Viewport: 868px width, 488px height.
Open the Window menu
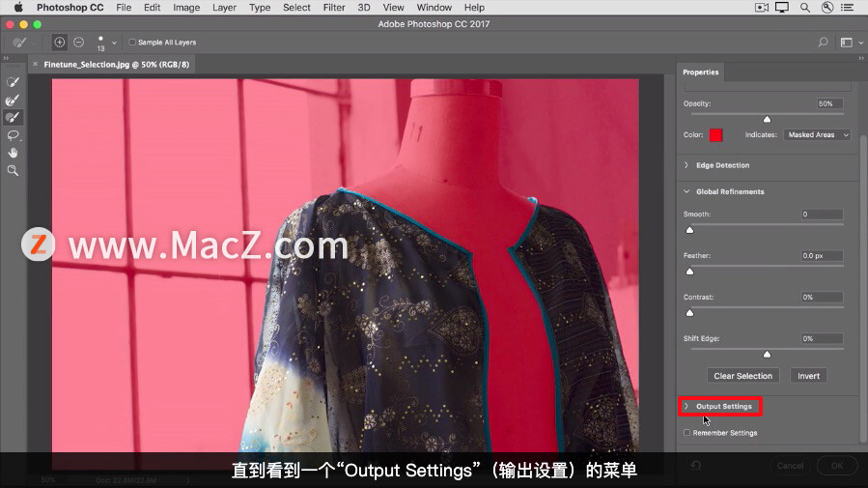[434, 7]
